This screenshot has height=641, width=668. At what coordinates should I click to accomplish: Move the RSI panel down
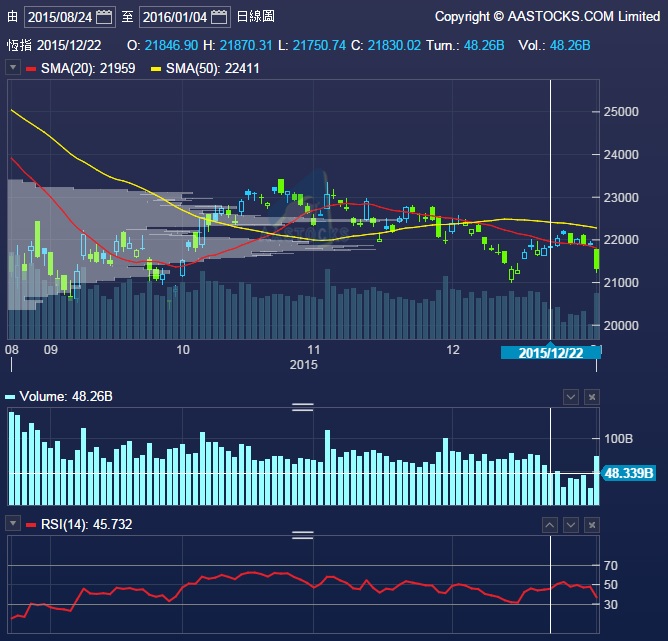click(x=571, y=524)
